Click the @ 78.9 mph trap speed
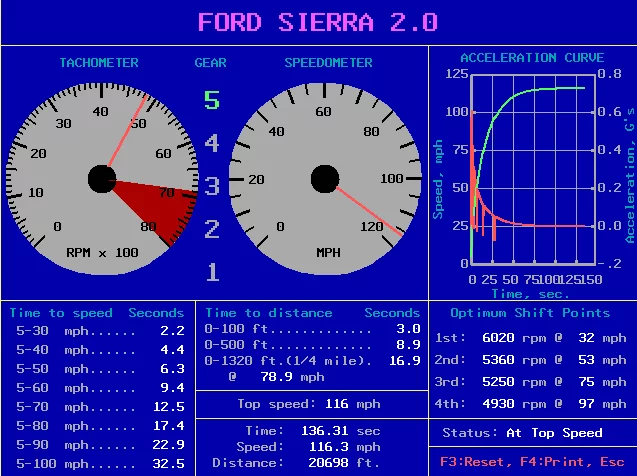637x476 pixels. point(276,377)
